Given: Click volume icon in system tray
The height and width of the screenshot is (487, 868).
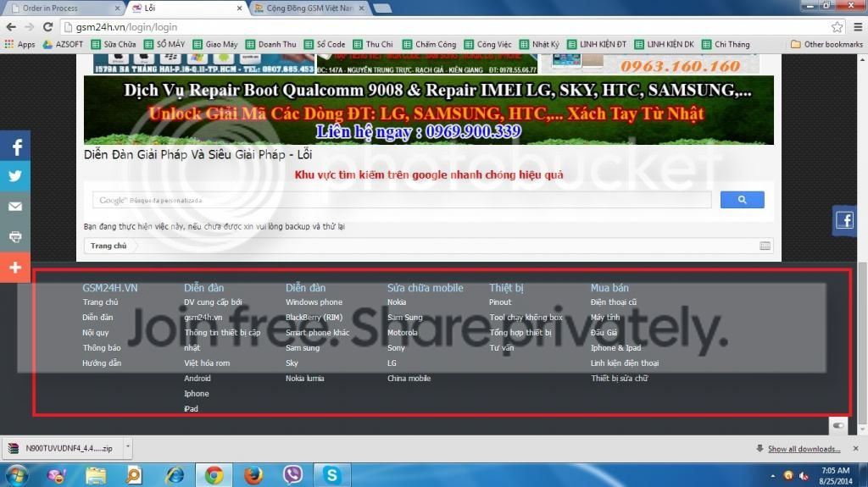Looking at the screenshot, I should 804,476.
